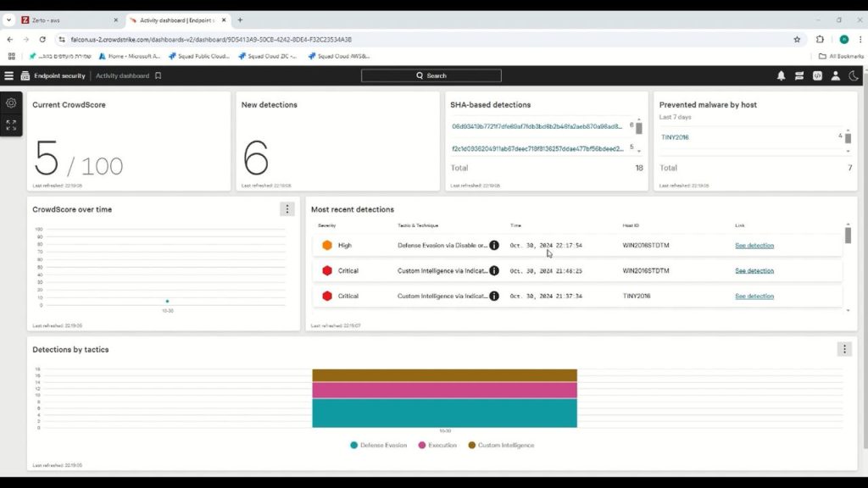Open See detection link for WIN2016STDTM High

(754, 245)
